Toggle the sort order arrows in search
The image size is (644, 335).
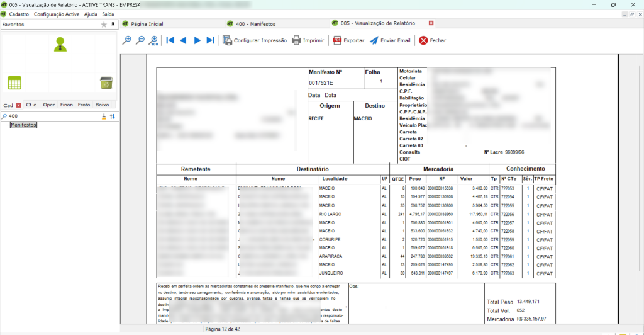pyautogui.click(x=113, y=116)
